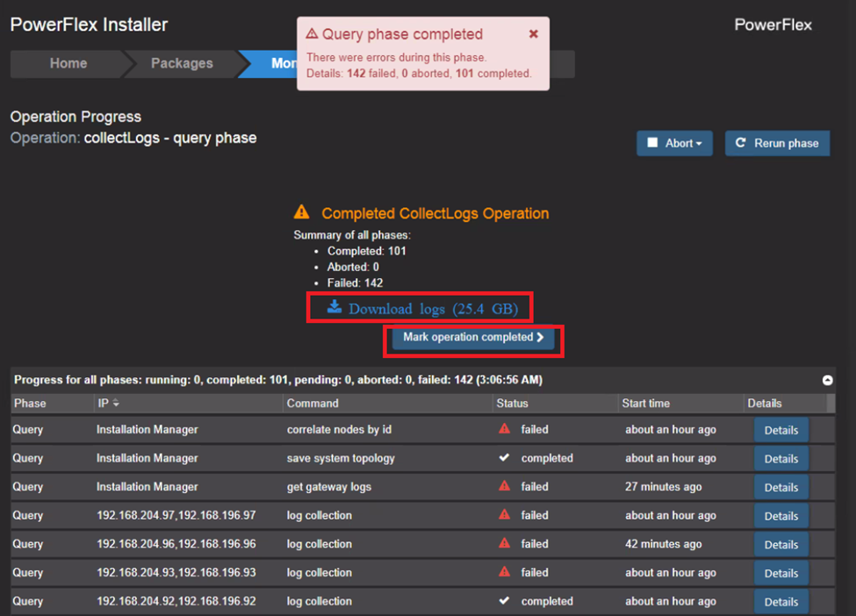Close the Query phase completed alert
Image resolution: width=856 pixels, height=616 pixels.
tap(534, 34)
